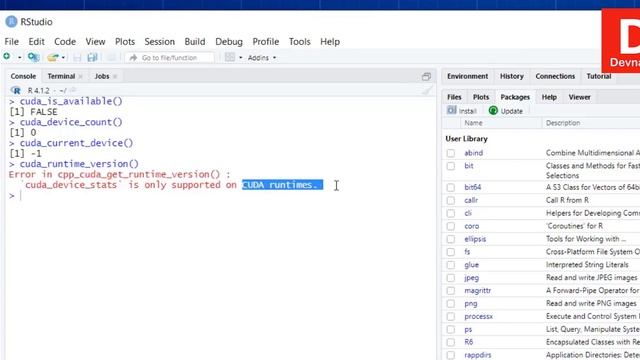Open the Profile menu
This screenshot has width=640, height=360.
[x=266, y=42]
